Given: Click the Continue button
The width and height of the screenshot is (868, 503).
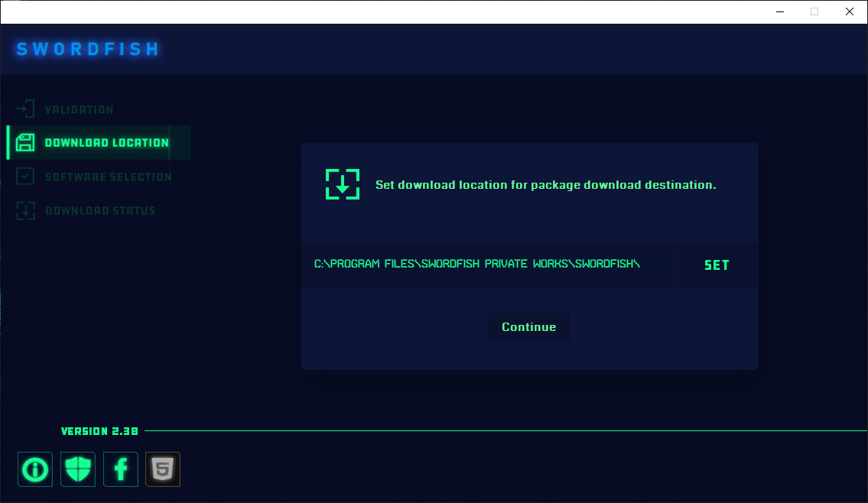Looking at the screenshot, I should coord(528,327).
